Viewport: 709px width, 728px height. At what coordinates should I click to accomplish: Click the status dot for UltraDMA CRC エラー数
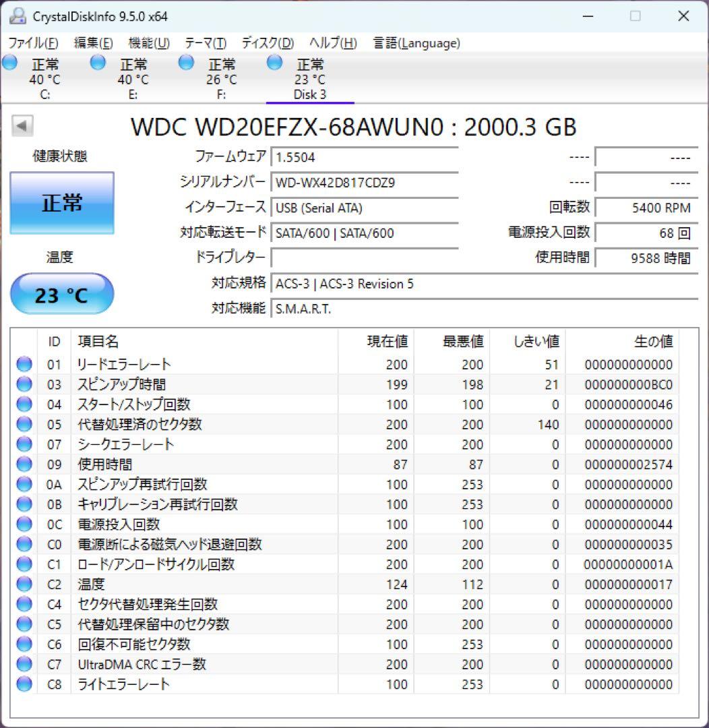pyautogui.click(x=24, y=664)
